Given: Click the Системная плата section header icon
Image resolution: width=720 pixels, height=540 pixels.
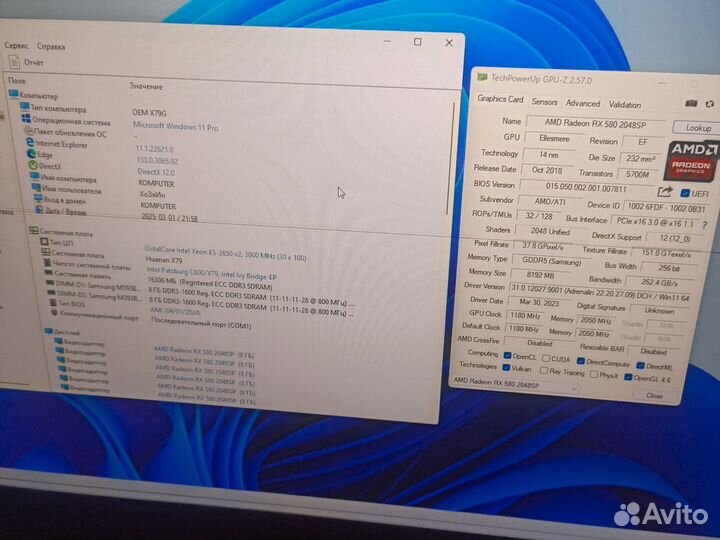Looking at the screenshot, I should point(34,231).
